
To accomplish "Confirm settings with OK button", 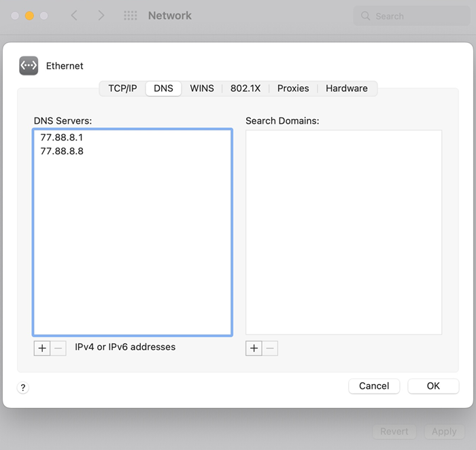I will point(433,386).
